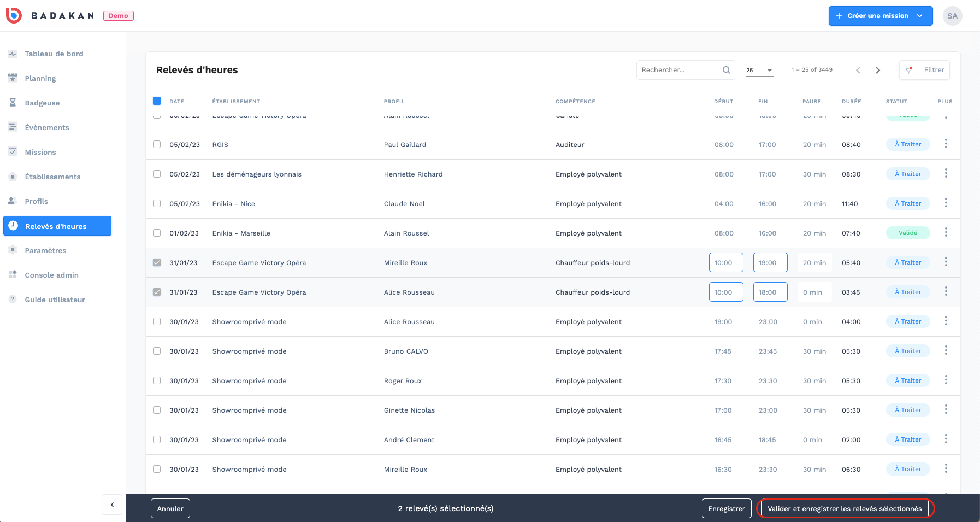980x522 pixels.
Task: Edit Mireille Roux end time 19:00 field
Action: [770, 262]
